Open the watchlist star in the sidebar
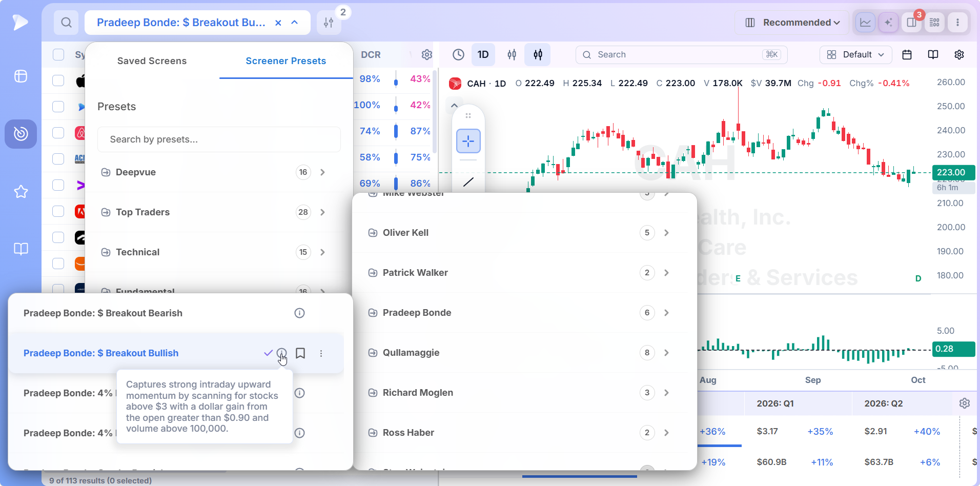Screen dimensions: 980x486 pos(21,192)
